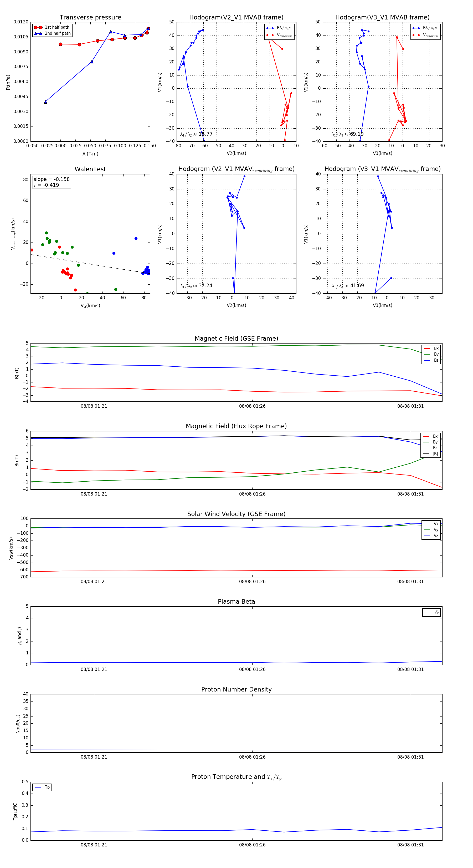Click the λ1/λ3 ≈ 41.69 annotation
The height and width of the screenshot is (868, 473).
point(347,286)
